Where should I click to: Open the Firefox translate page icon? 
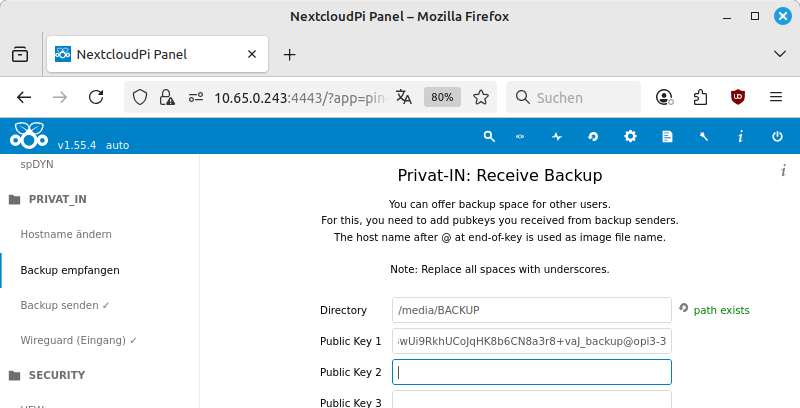(403, 97)
